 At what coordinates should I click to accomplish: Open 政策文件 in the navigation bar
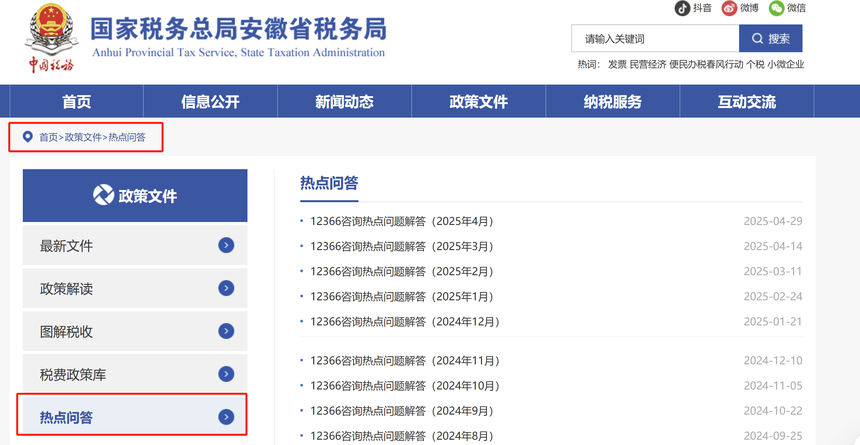point(478,102)
